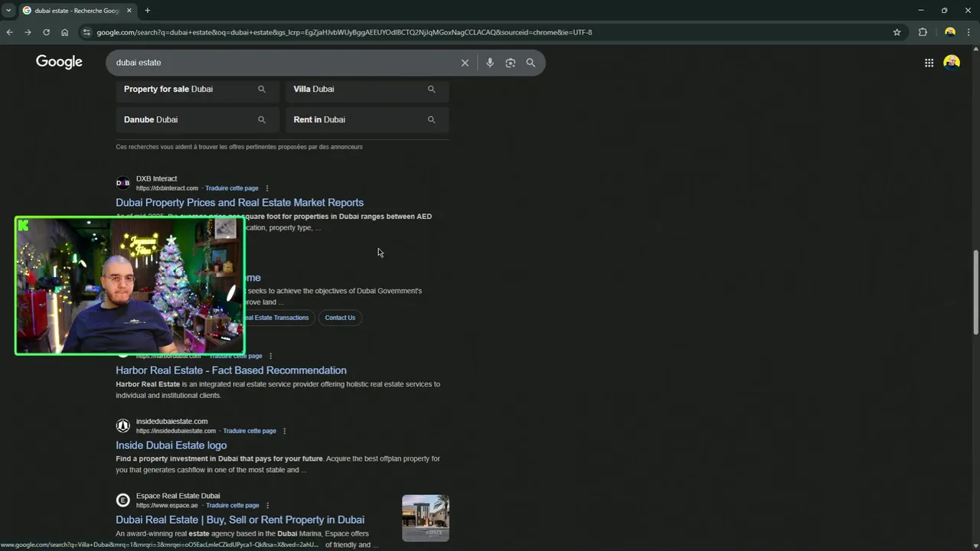The width and height of the screenshot is (980, 551).
Task: Clear the search query with X
Action: click(465, 63)
